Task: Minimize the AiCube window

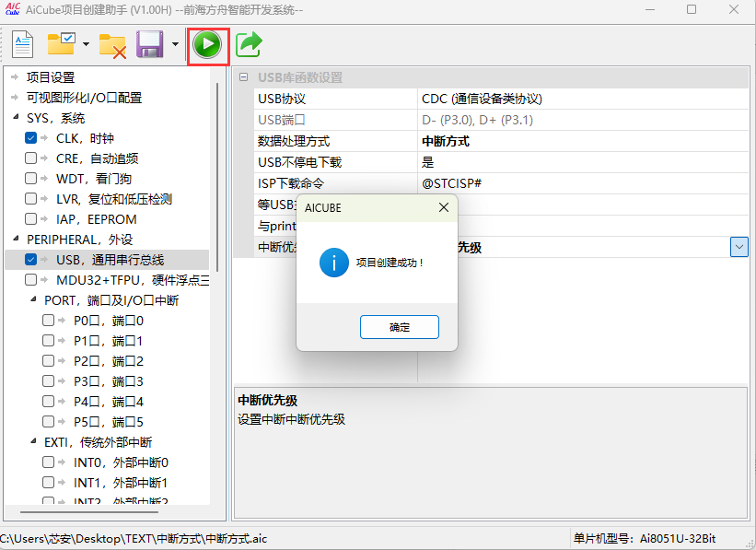Action: [650, 9]
